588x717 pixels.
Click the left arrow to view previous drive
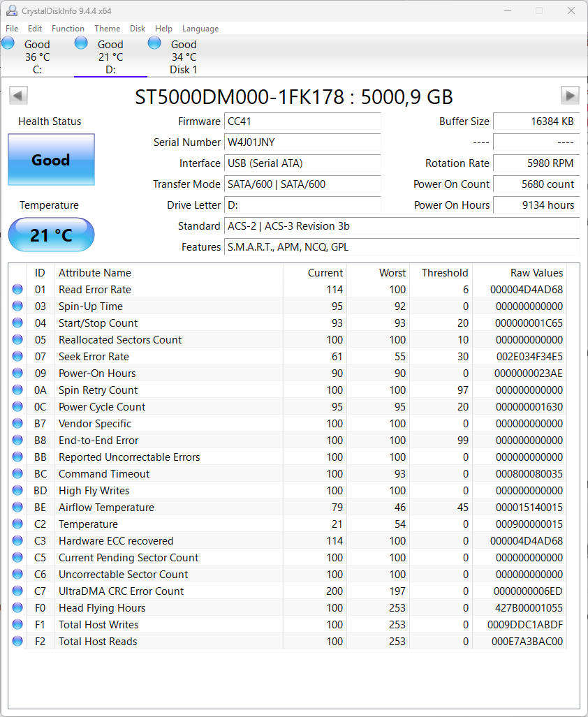click(x=17, y=96)
